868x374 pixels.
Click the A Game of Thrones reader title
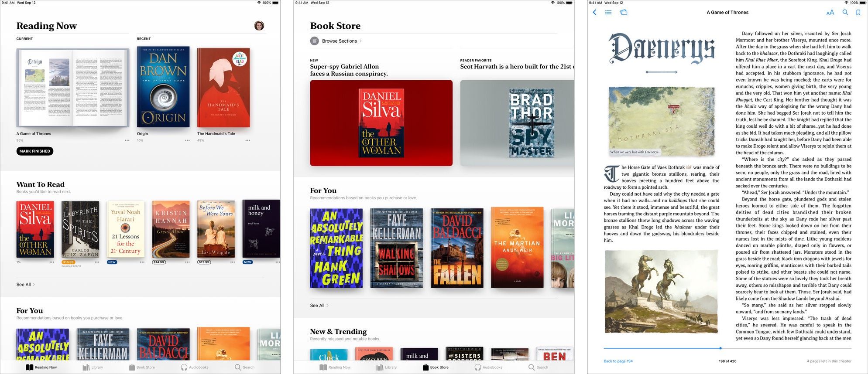727,13
